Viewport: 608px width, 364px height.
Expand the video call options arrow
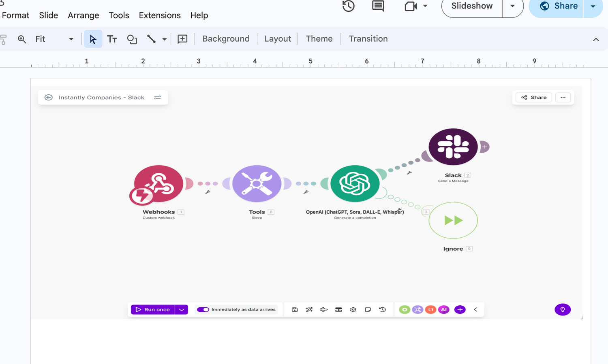tap(425, 6)
